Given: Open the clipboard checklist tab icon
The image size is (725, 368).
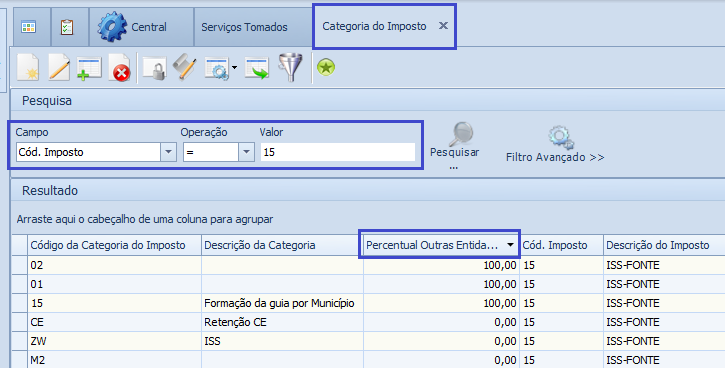Looking at the screenshot, I should pyautogui.click(x=67, y=27).
